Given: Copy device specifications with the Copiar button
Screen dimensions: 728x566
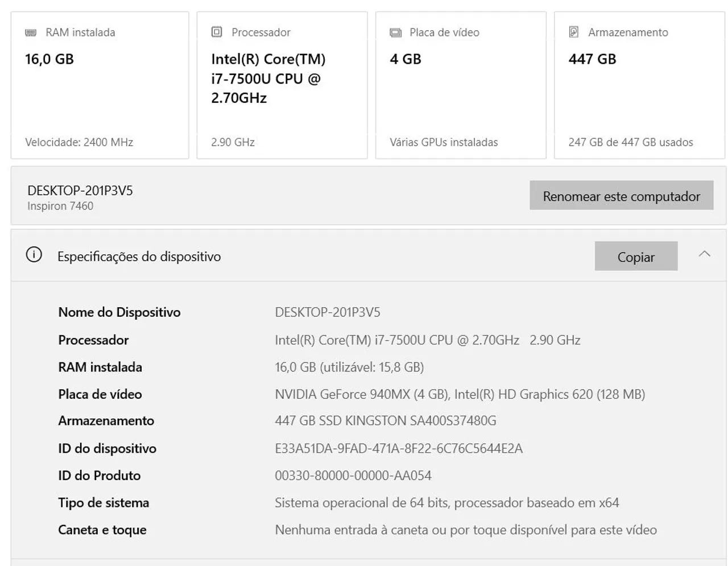Looking at the screenshot, I should click(636, 257).
